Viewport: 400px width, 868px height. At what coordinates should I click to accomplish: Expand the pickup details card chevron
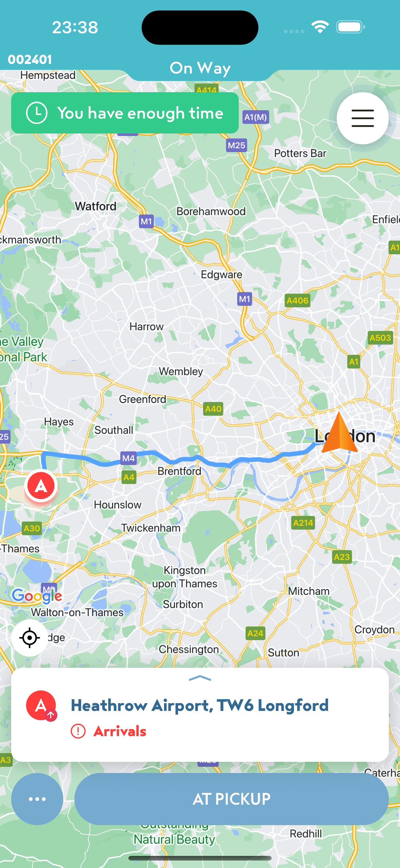[200, 678]
